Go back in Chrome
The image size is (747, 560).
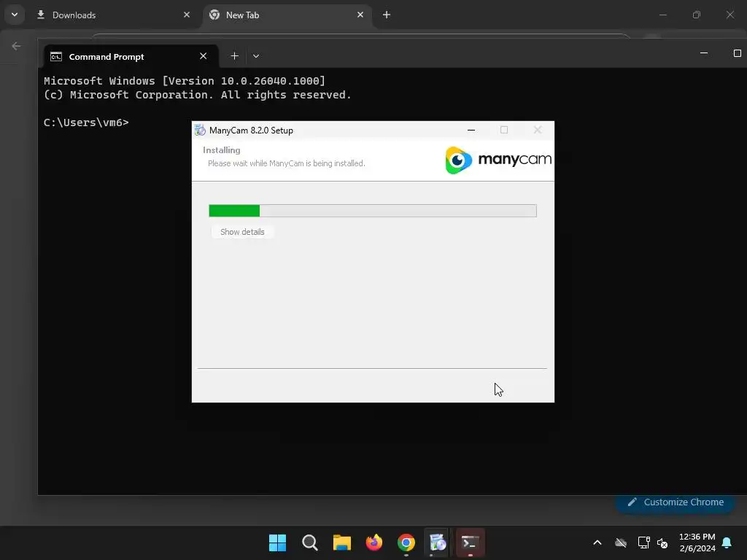16,46
